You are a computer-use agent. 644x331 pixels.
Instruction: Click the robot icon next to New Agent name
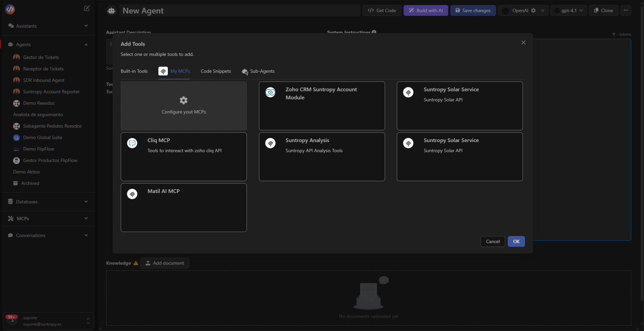click(111, 10)
